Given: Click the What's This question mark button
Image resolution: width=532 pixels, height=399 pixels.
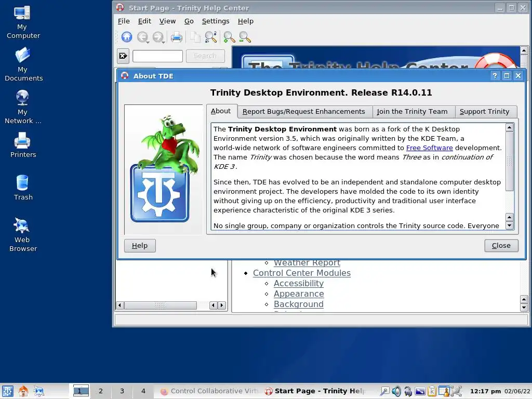Looking at the screenshot, I should (495, 76).
